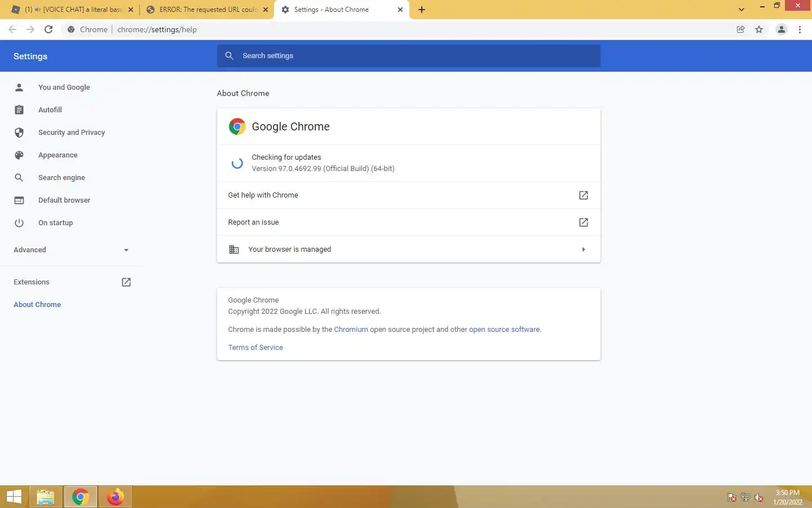Screen dimensions: 812x508
Task: Click the Chrome taskbar icon
Action: [81, 497]
